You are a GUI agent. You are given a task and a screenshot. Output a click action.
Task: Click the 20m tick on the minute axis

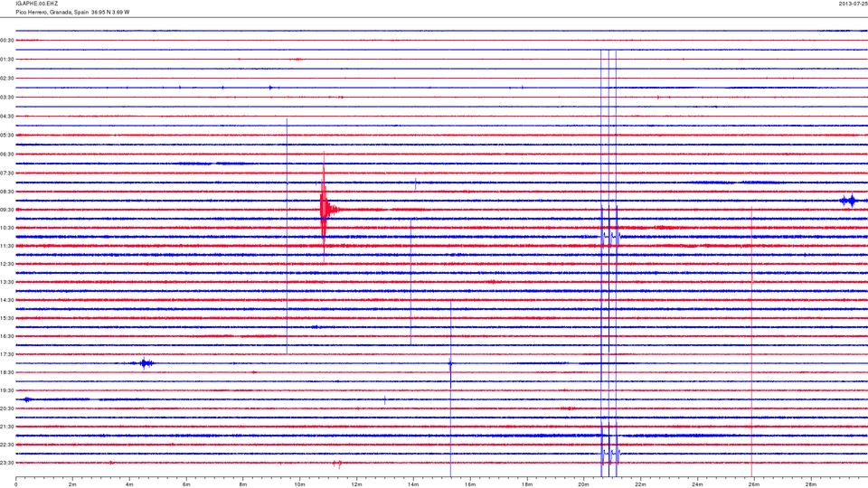tap(583, 484)
